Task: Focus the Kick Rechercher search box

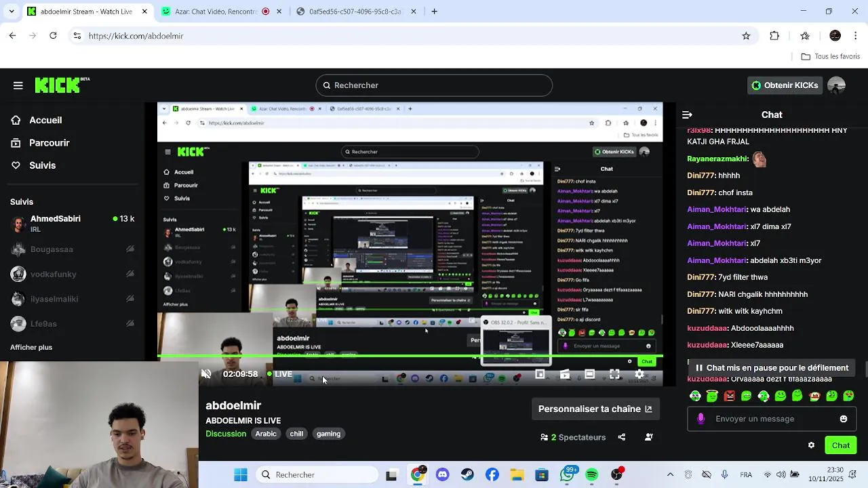Action: point(434,85)
